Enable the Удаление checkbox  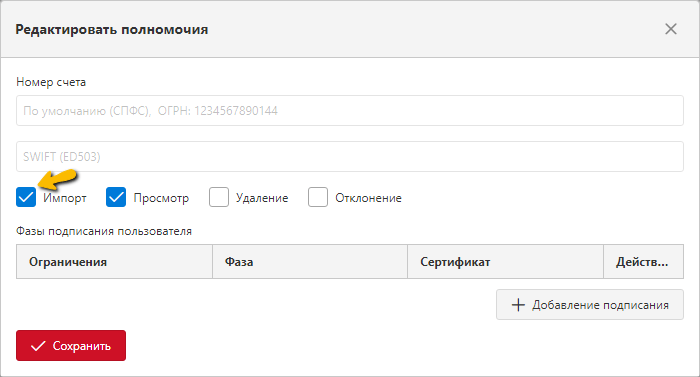click(x=219, y=197)
